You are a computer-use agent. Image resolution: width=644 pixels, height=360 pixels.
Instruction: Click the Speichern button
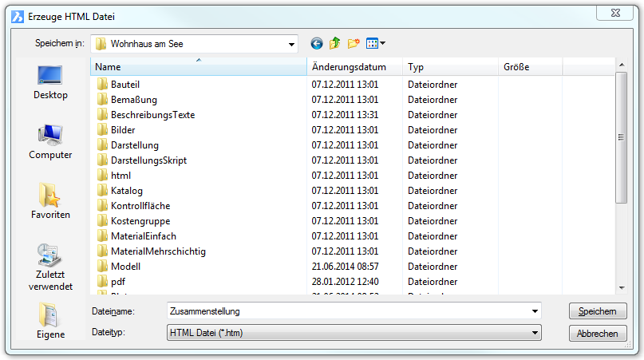598,311
